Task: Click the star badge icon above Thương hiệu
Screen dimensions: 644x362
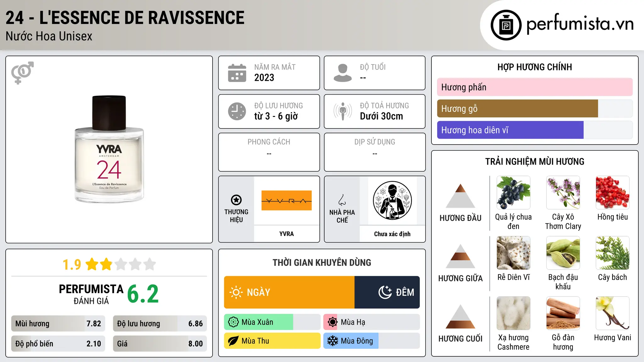Action: coord(236,200)
